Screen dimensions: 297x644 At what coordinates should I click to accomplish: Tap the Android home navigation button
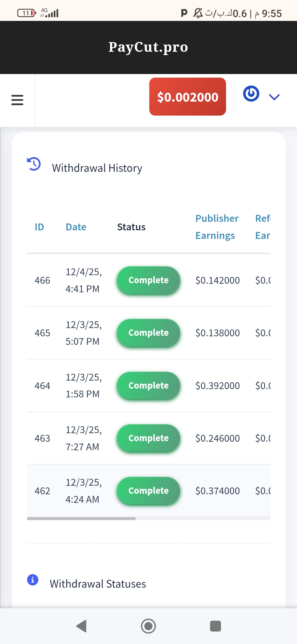coord(148,626)
